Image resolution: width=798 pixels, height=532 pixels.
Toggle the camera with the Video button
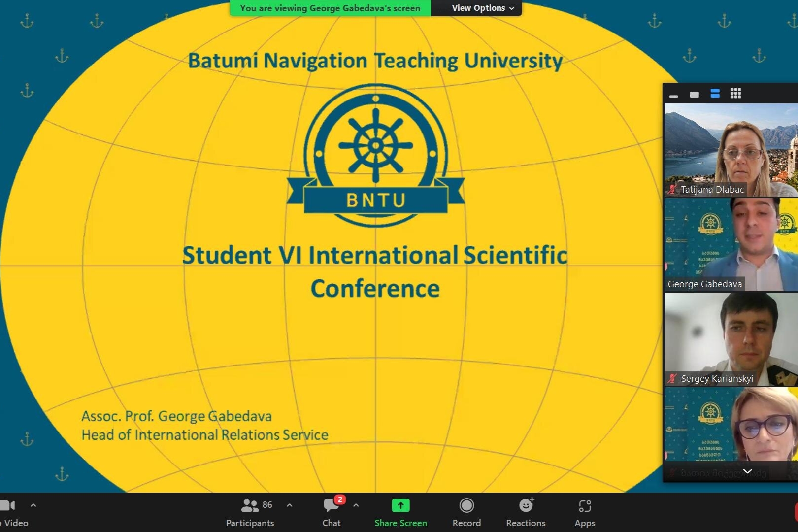[x=13, y=512]
